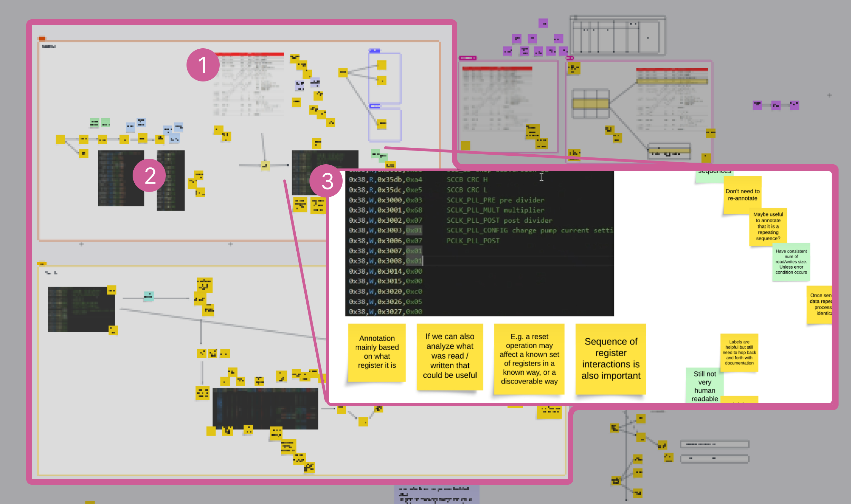The width and height of the screenshot is (851, 504).
Task: Click the 'Labels are helpful' yellow sticky
Action: [739, 352]
